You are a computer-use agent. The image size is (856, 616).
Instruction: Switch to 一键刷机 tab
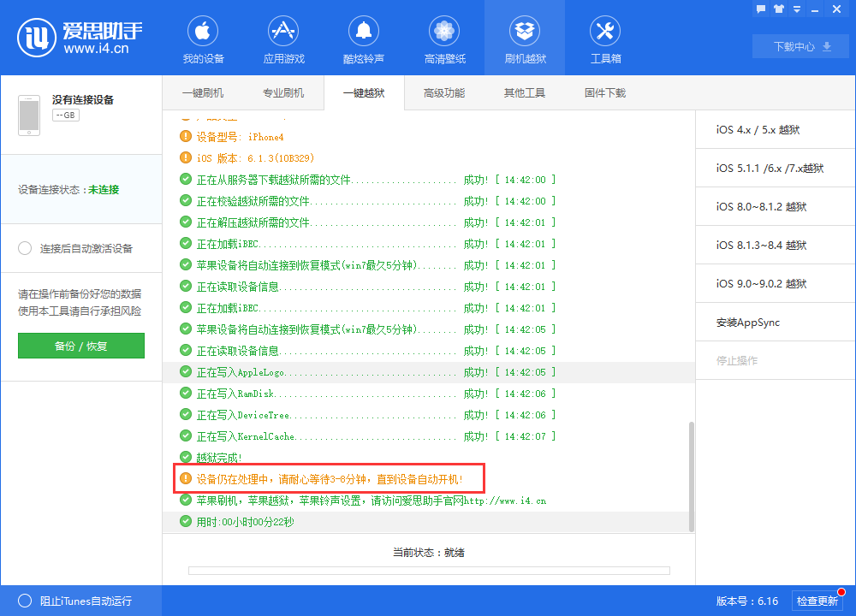[203, 92]
